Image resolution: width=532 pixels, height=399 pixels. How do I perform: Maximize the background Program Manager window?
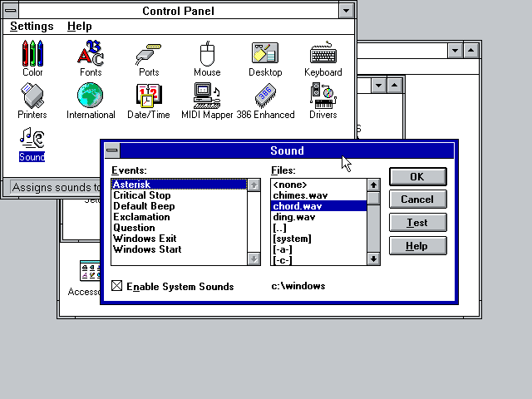coord(471,51)
